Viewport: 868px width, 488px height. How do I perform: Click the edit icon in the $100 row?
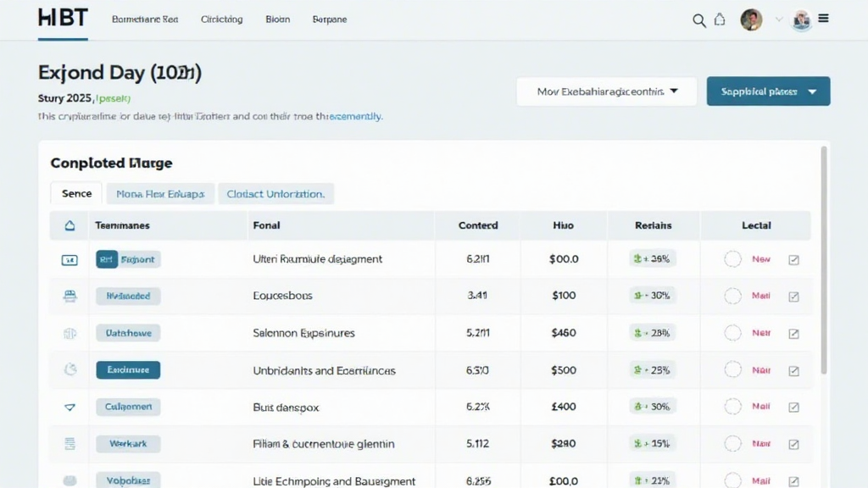793,297
